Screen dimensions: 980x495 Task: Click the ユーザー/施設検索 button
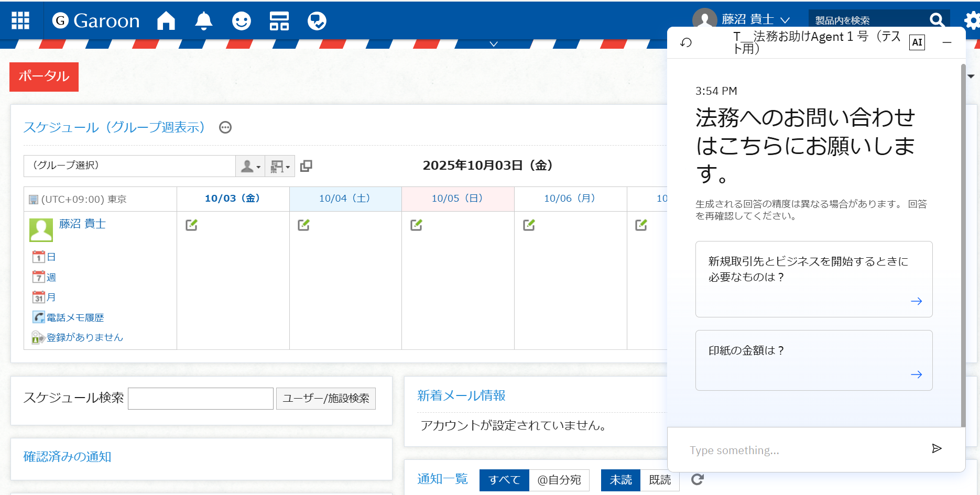[326, 399]
